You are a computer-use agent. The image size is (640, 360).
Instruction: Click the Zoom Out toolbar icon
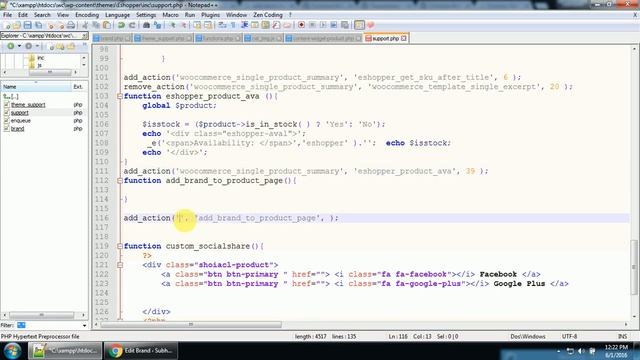pos(184,25)
